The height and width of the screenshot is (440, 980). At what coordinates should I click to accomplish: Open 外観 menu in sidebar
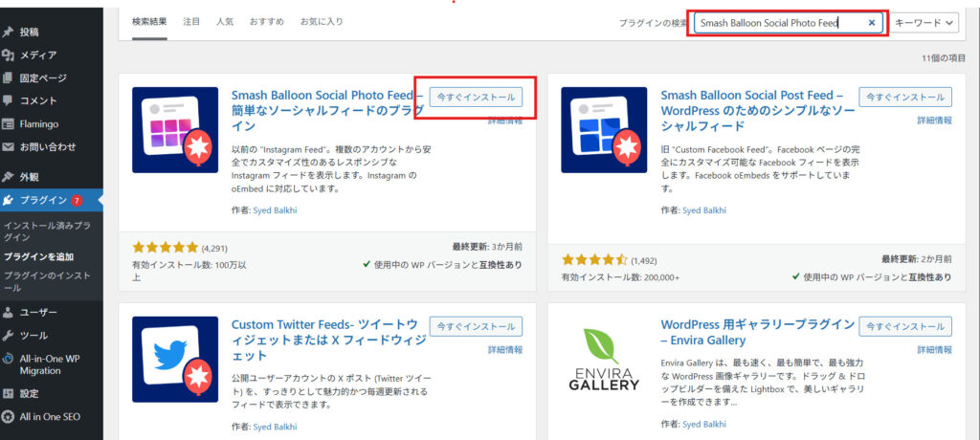pos(30,177)
